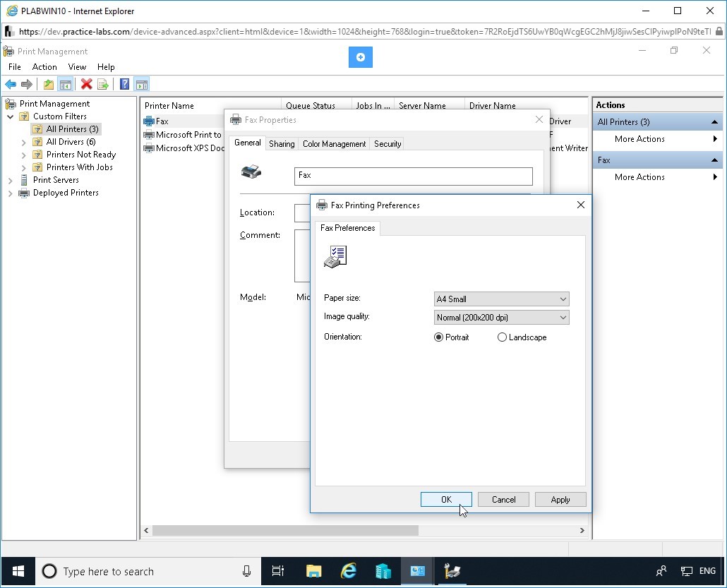
Task: Select the Fax Preferences tab
Action: [348, 228]
